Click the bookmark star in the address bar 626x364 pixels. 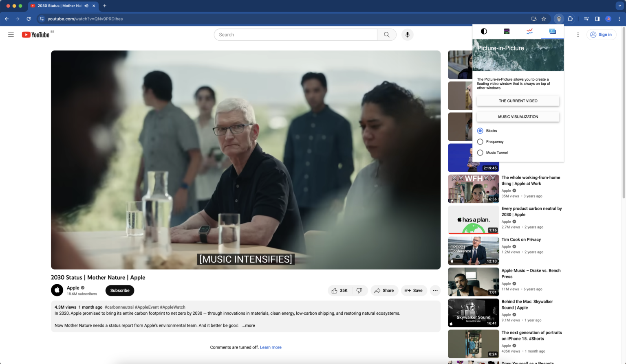(544, 19)
